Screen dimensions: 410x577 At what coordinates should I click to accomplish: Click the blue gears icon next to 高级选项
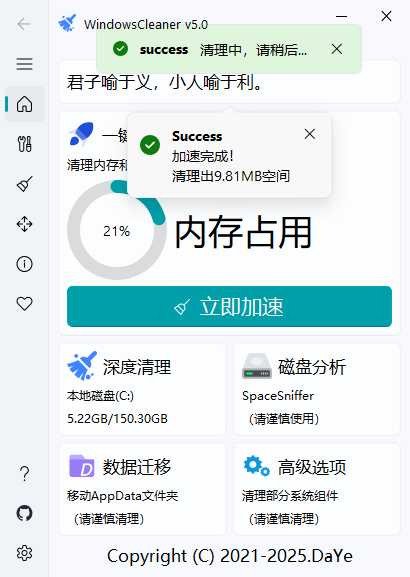tap(257, 466)
